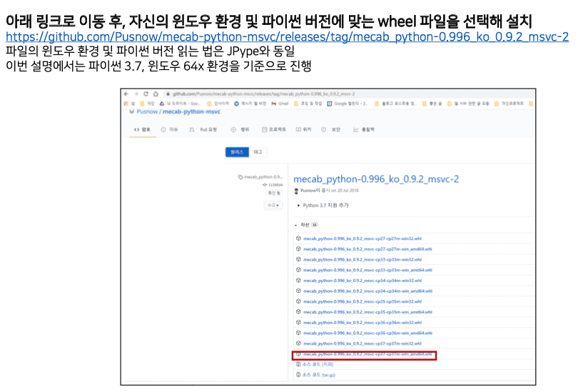Click zip file icon beside Source code (zip)

tap(298, 364)
